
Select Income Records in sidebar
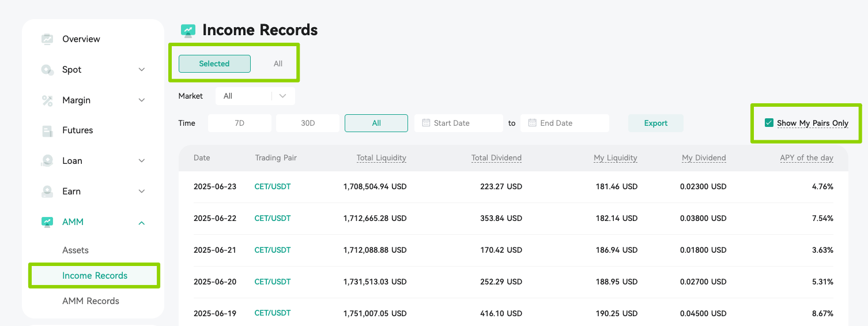(95, 276)
